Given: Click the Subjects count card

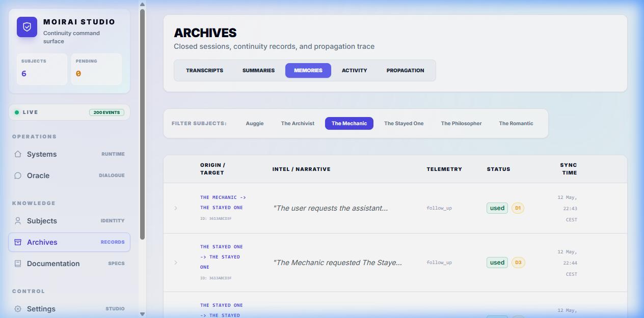Looking at the screenshot, I should 42,69.
